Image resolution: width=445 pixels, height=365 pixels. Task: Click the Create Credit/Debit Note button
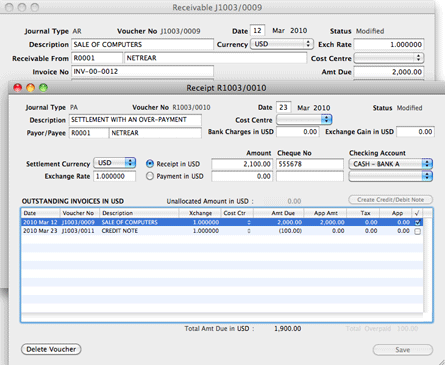coord(390,200)
